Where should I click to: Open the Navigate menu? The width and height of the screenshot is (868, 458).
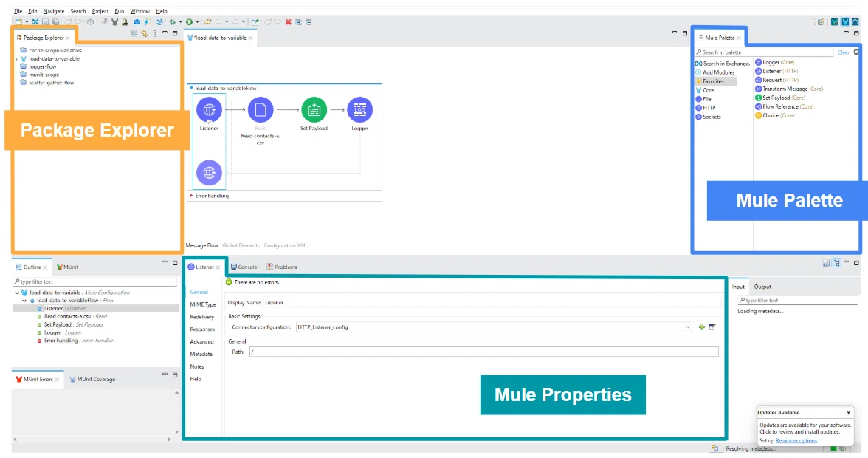click(x=54, y=11)
